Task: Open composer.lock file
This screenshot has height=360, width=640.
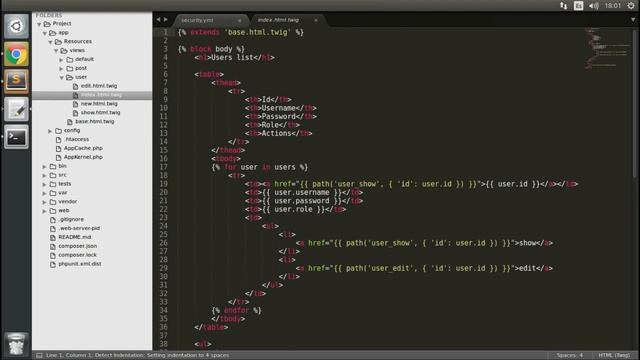Action: [77, 255]
